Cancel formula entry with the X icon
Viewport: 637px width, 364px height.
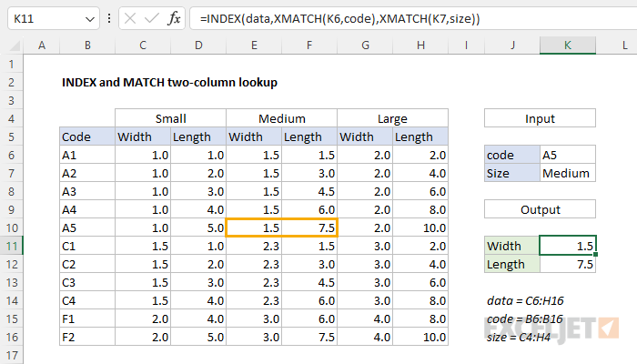[x=130, y=18]
